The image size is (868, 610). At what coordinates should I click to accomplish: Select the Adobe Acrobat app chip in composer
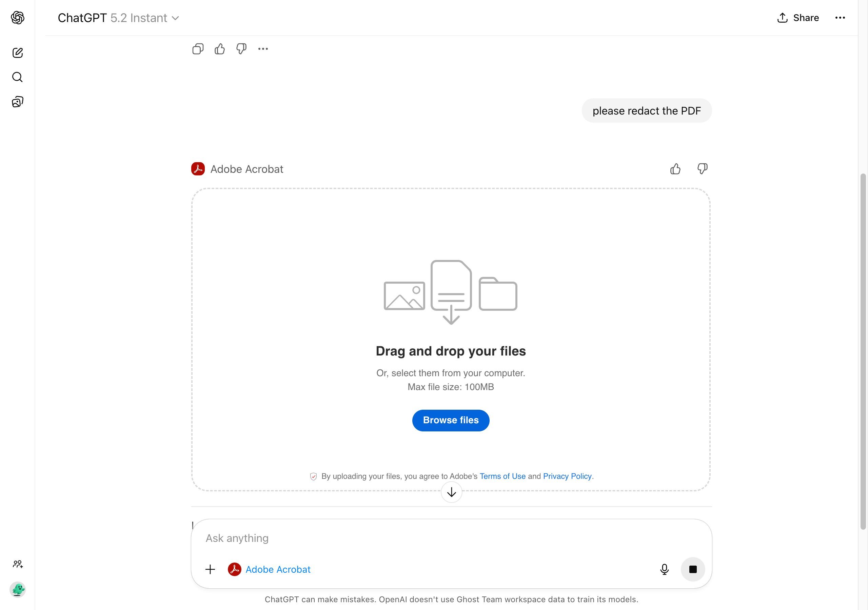(x=269, y=569)
